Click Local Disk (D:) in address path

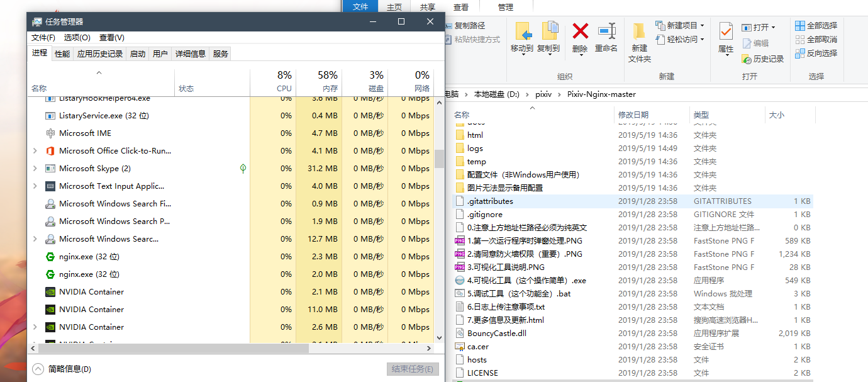(497, 94)
